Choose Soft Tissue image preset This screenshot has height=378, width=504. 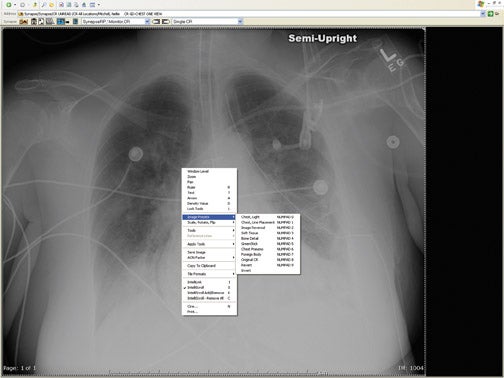(x=268, y=233)
